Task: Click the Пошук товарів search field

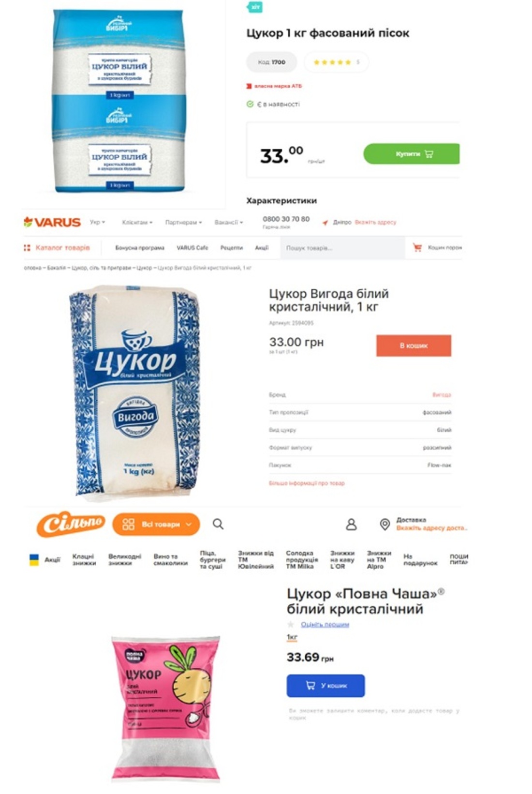Action: [x=342, y=248]
